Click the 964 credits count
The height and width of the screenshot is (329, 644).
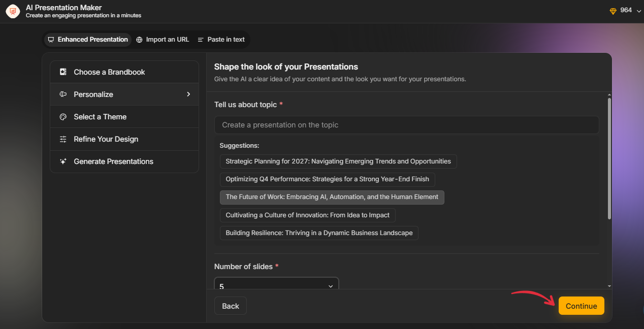[x=626, y=10]
